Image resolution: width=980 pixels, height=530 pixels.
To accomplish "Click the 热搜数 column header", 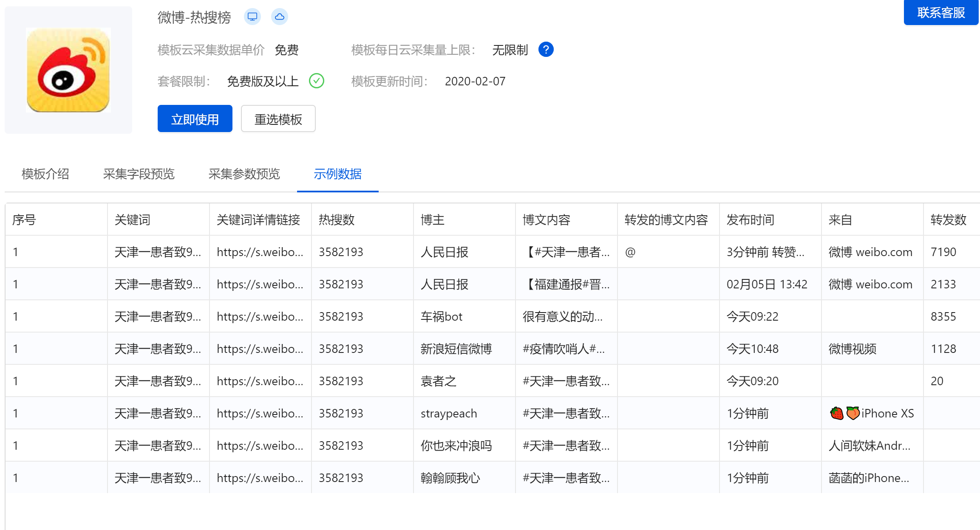I will (337, 220).
